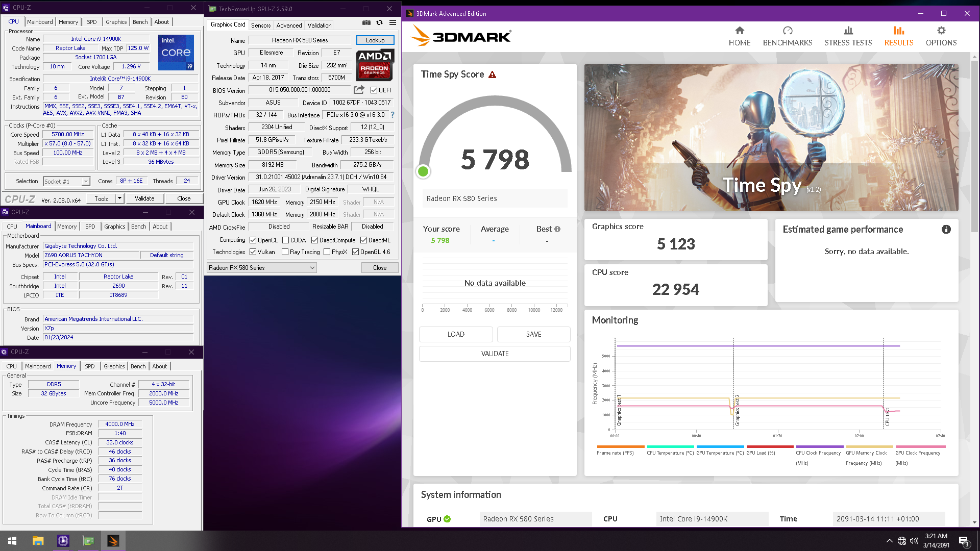The width and height of the screenshot is (980, 551).
Task: Open Estimated game performance info icon
Action: point(946,230)
